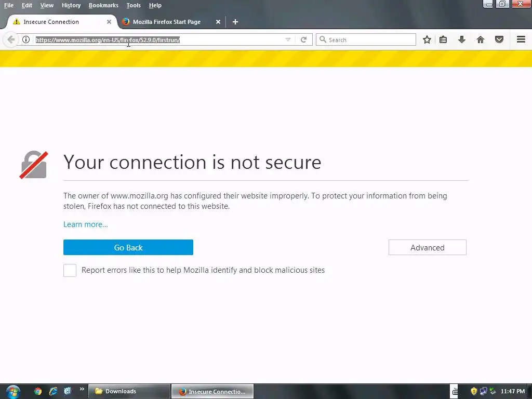Click the Search input box

[366, 39]
